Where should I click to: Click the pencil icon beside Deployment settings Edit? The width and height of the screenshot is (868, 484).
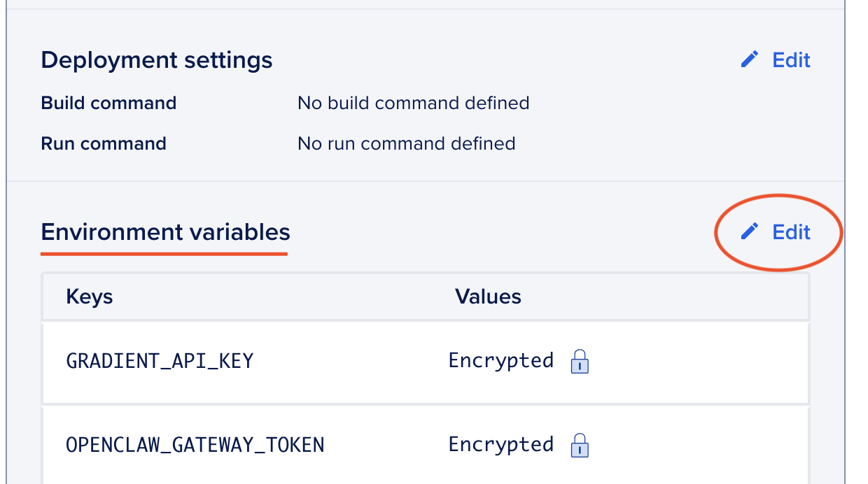point(750,60)
